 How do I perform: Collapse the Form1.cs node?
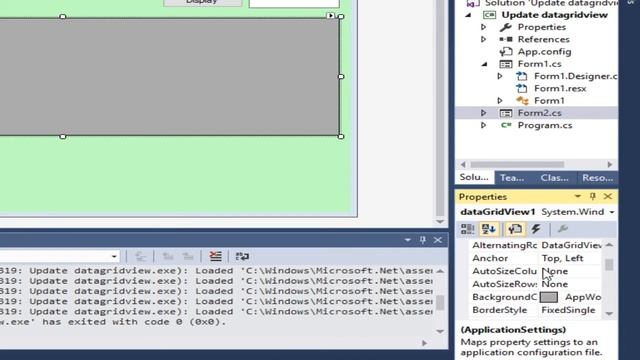484,64
